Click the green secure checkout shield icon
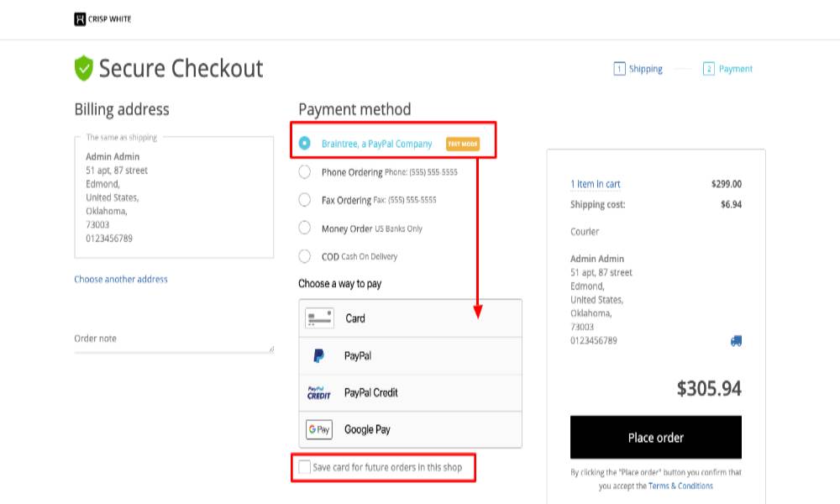The height and width of the screenshot is (504, 840). click(x=83, y=68)
